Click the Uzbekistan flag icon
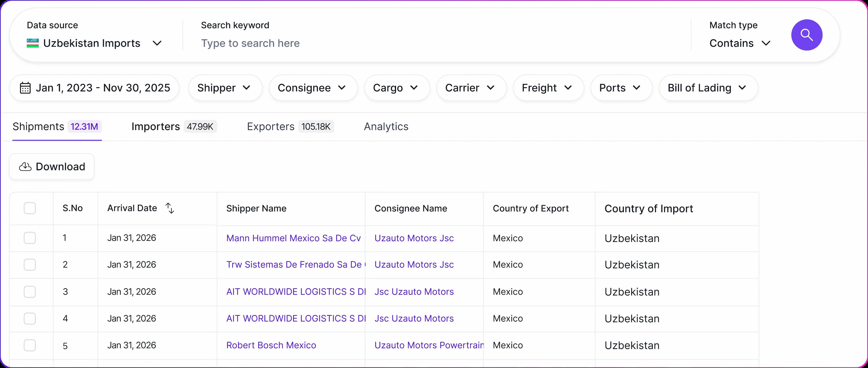This screenshot has width=868, height=368. coord(33,43)
